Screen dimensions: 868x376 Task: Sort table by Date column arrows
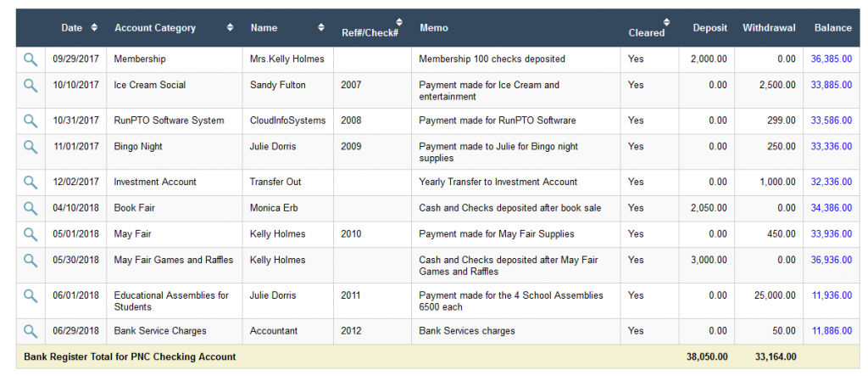coord(94,28)
